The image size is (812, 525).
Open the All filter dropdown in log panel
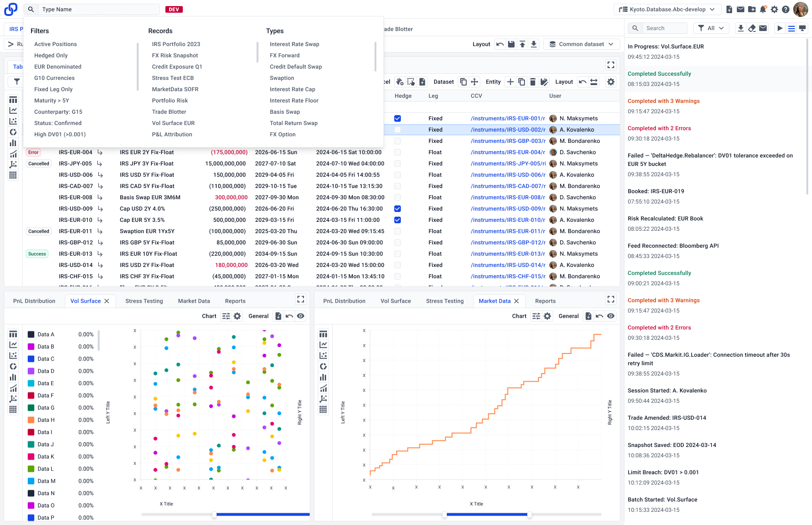coord(711,28)
